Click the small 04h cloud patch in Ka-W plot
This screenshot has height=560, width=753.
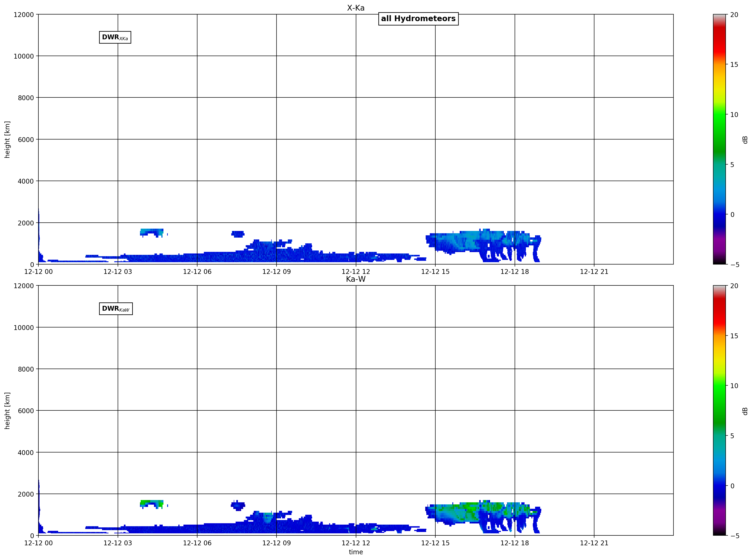tap(152, 504)
